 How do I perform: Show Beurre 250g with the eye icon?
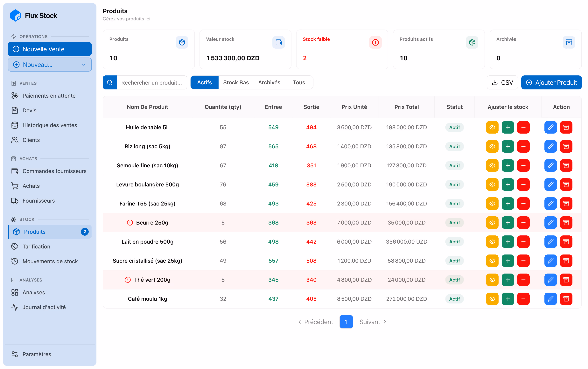pos(492,223)
